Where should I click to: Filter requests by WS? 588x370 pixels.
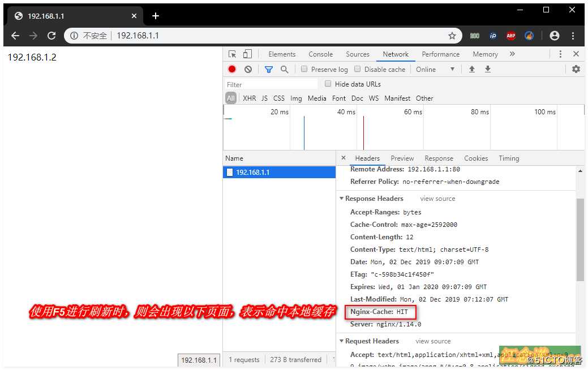[374, 98]
